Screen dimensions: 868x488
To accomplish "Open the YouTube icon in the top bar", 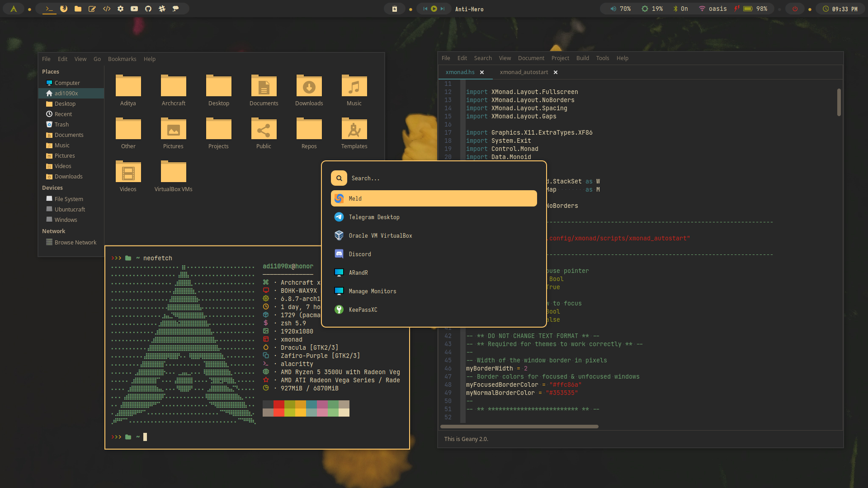I will point(134,9).
